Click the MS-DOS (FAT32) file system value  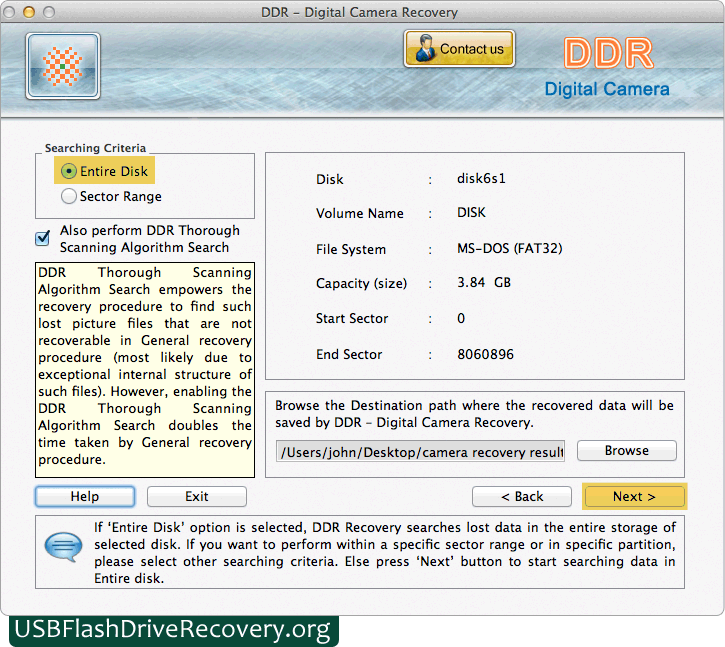[510, 249]
